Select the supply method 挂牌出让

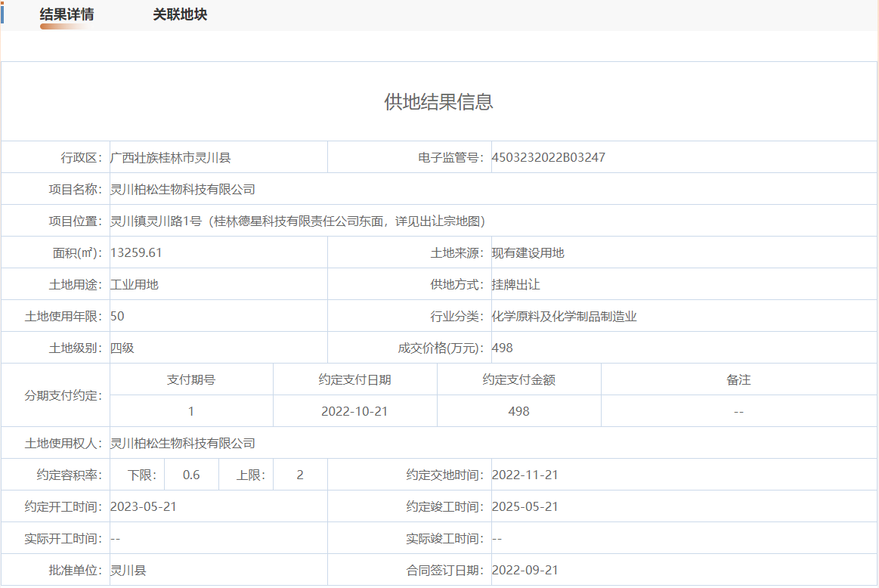click(515, 285)
